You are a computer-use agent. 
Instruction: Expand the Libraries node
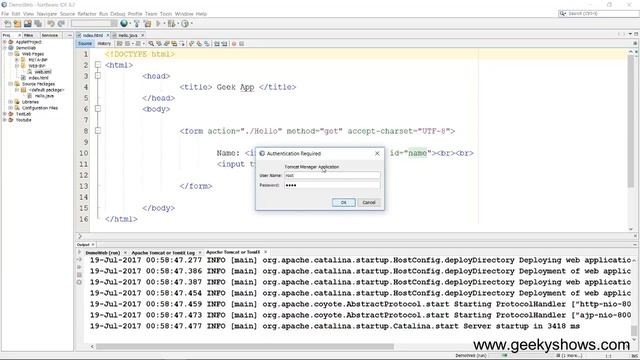tap(11, 102)
